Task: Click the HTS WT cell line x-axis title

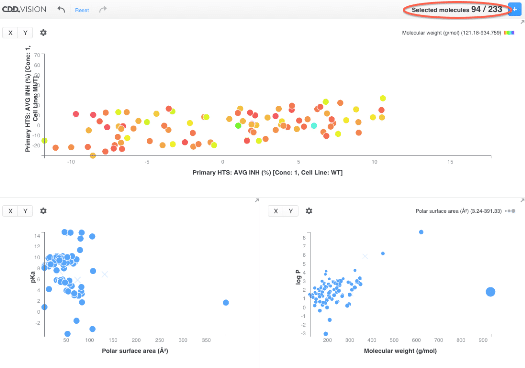Action: pyautogui.click(x=267, y=172)
